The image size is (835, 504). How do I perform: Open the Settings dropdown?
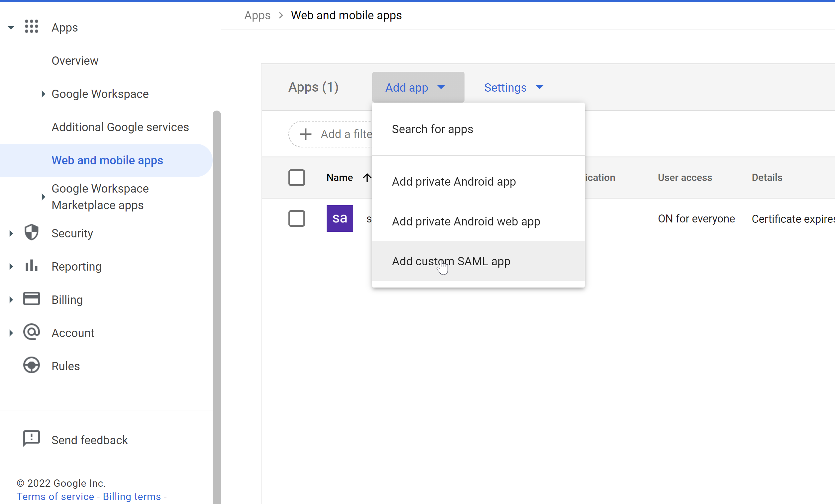click(513, 87)
